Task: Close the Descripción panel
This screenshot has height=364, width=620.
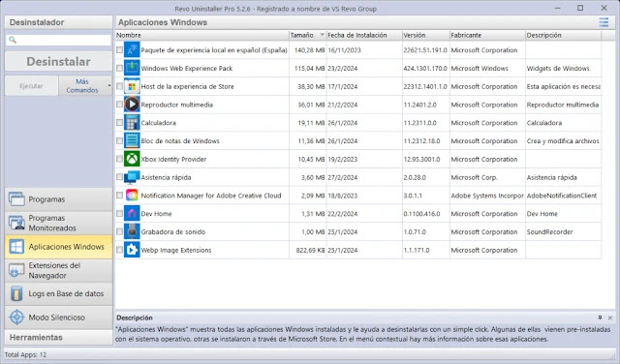Action: point(610,318)
